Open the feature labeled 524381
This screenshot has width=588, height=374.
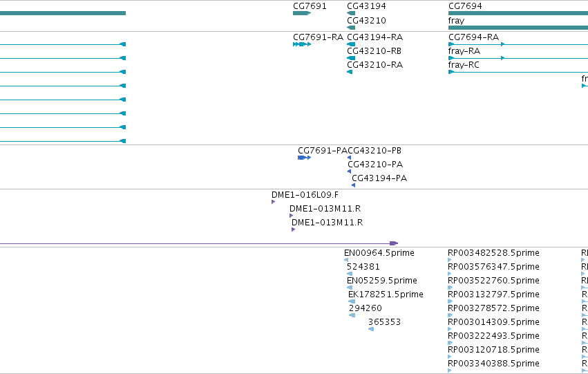point(363,267)
